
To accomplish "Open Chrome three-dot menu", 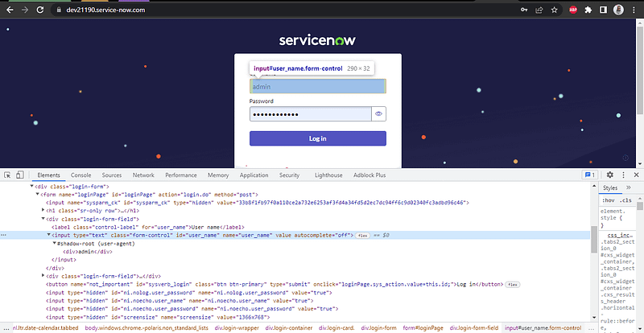I will [634, 10].
